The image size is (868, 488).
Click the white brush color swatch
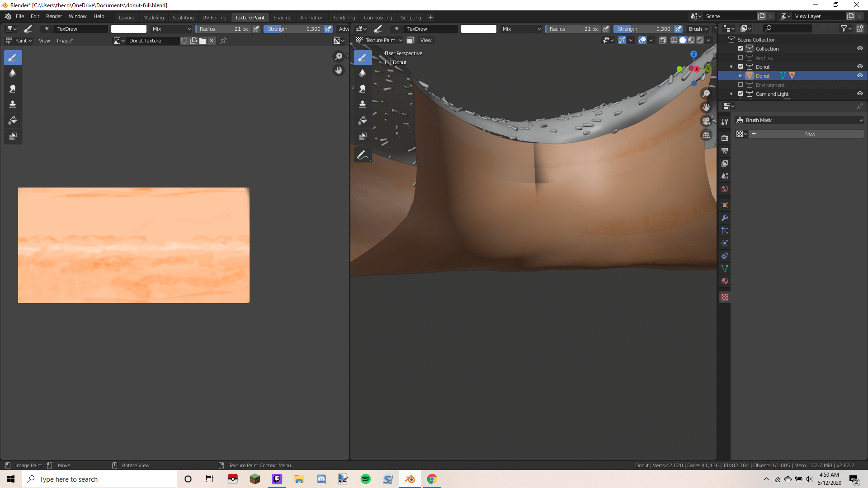click(128, 29)
